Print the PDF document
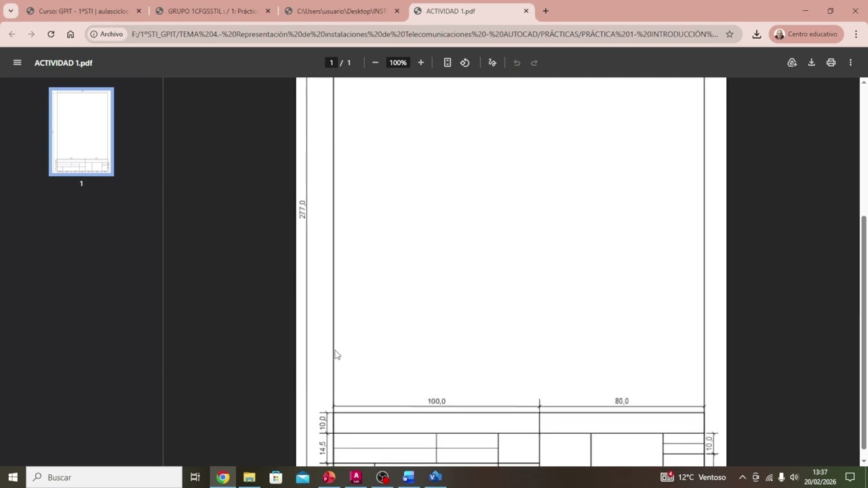868x488 pixels. click(x=831, y=62)
